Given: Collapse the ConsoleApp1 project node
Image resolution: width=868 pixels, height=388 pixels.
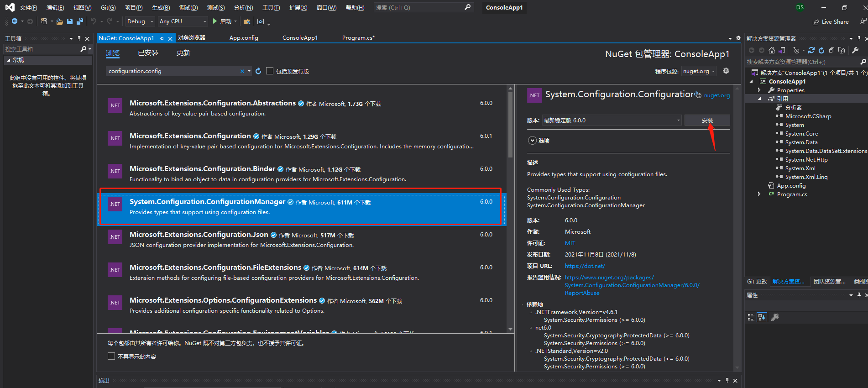Looking at the screenshot, I should click(x=751, y=81).
